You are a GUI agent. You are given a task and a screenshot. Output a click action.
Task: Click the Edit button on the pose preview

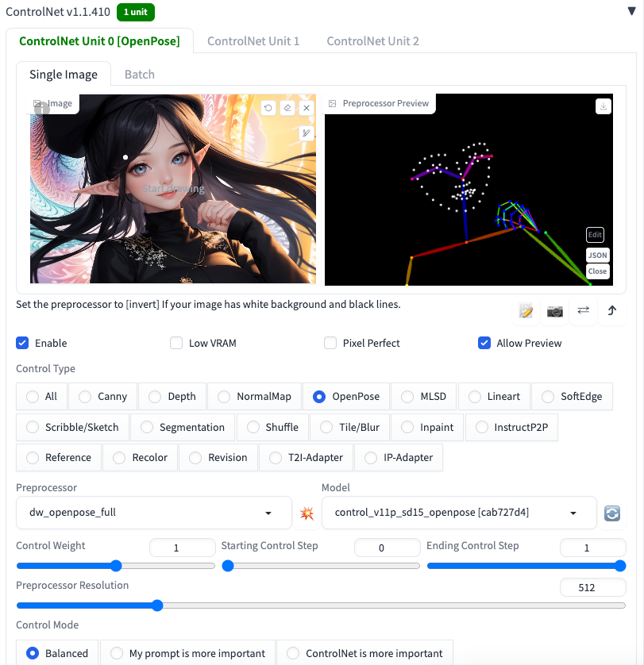(595, 235)
